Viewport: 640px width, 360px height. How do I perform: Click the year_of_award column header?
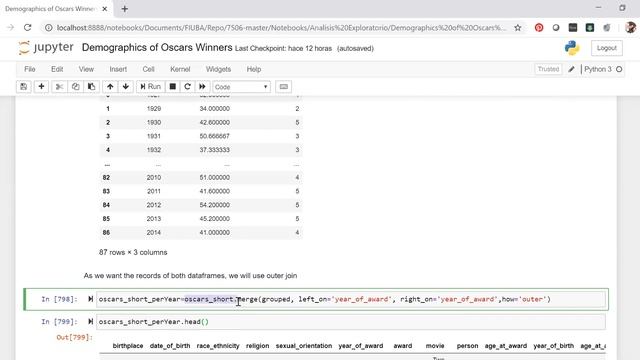click(361, 346)
